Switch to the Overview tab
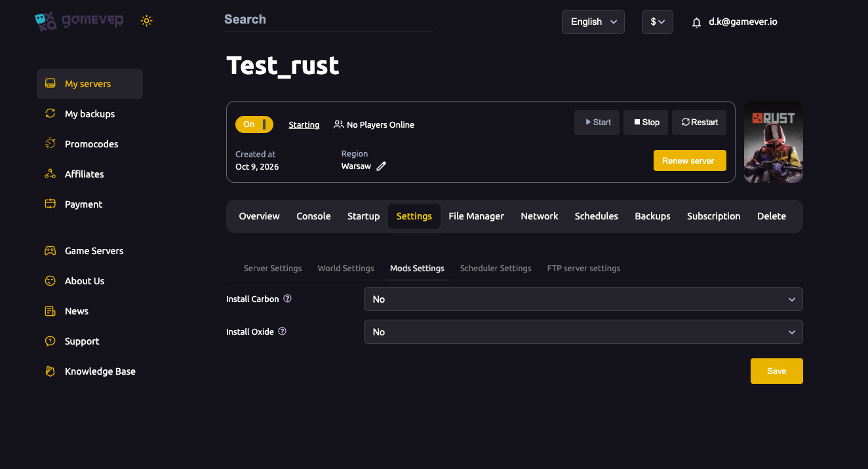Viewport: 868px width, 469px height. coord(259,216)
